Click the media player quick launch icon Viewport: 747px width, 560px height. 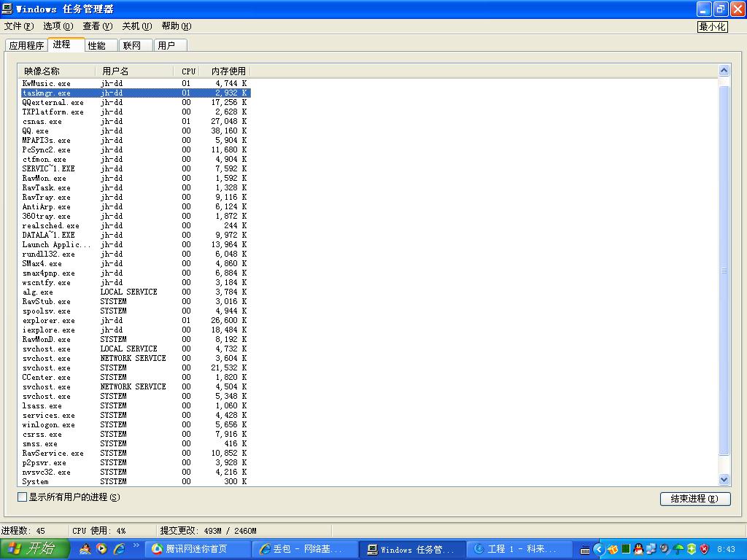102,549
